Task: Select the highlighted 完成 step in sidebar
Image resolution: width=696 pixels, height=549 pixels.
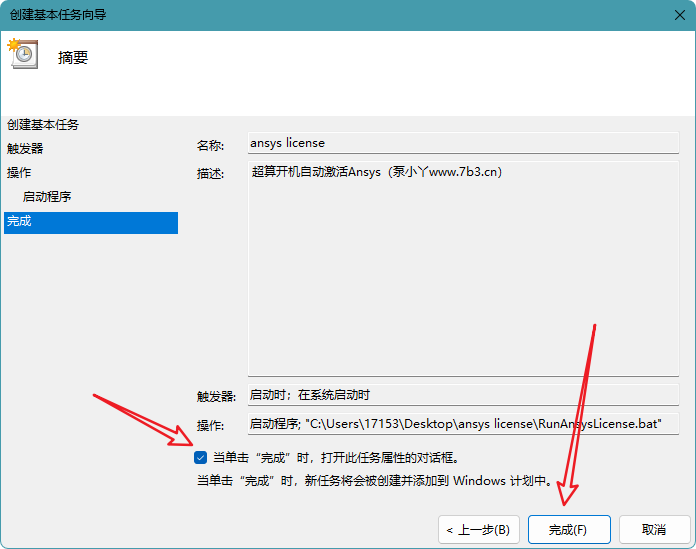Action: point(91,223)
